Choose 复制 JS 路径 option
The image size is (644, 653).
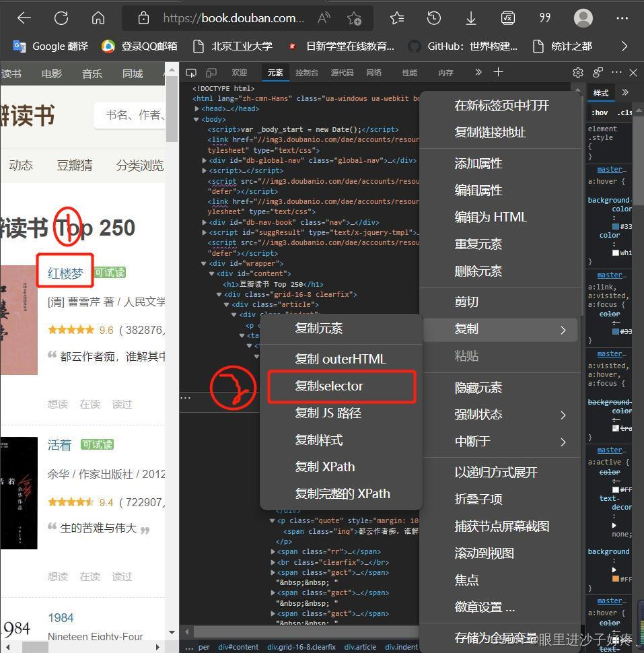point(341,413)
